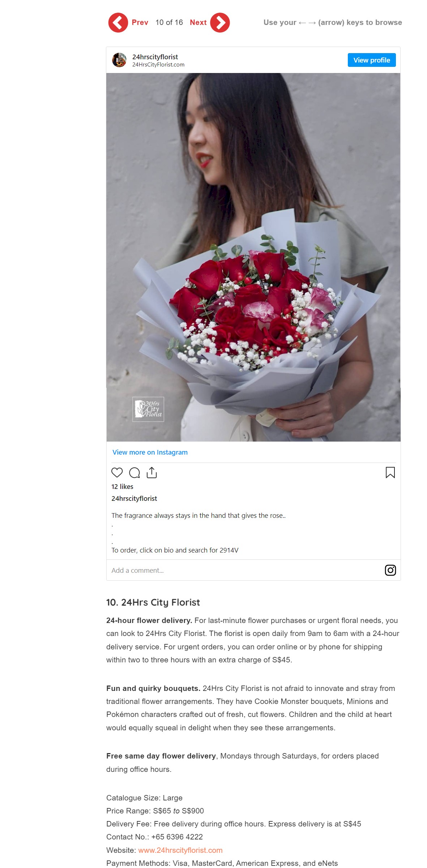Click the Add a comment field
Screen dimensions: 427x868
click(x=246, y=570)
